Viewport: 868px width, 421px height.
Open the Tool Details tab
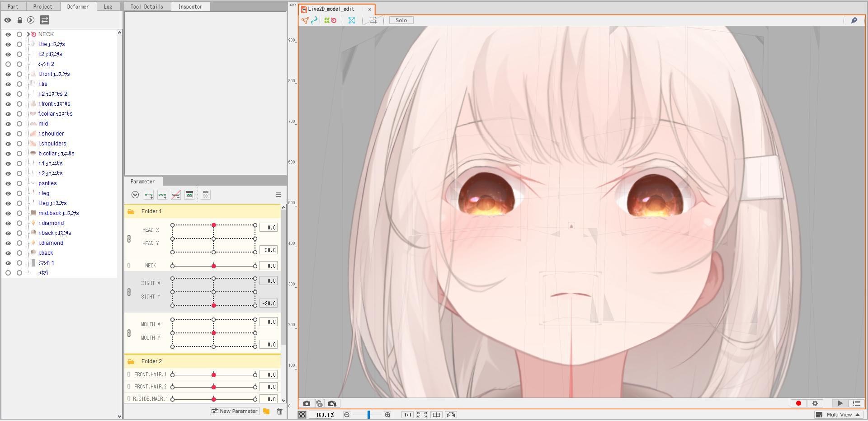click(x=147, y=7)
